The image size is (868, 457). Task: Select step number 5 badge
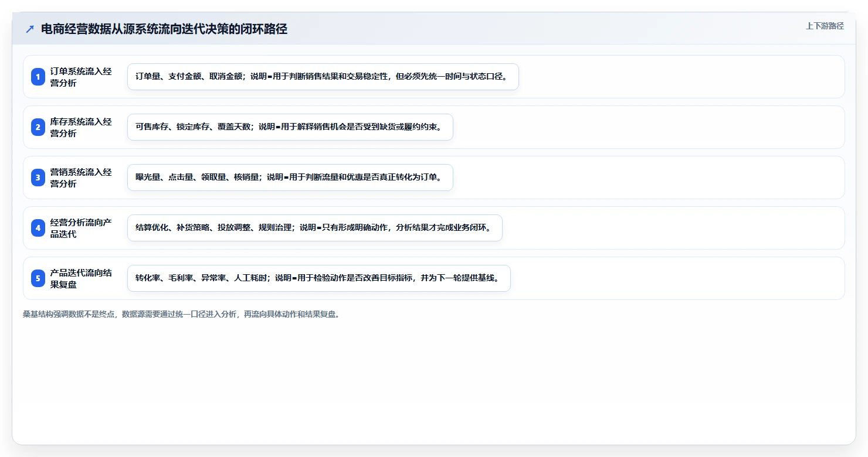coord(38,278)
